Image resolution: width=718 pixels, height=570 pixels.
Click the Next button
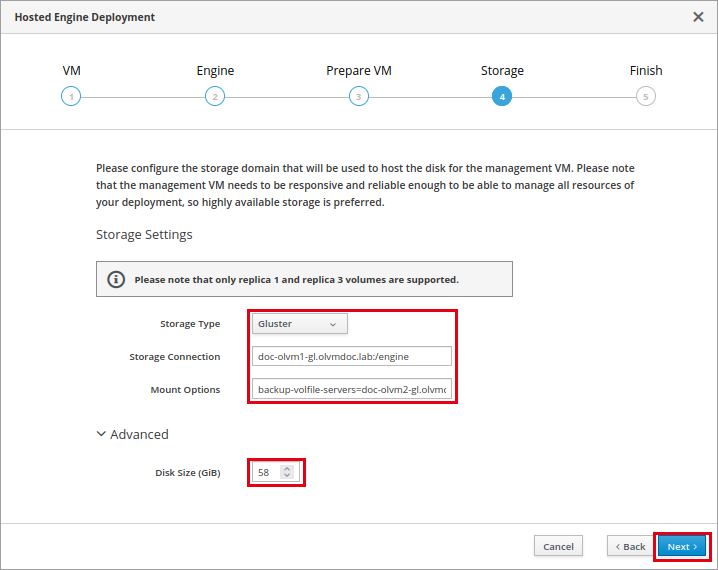(682, 546)
